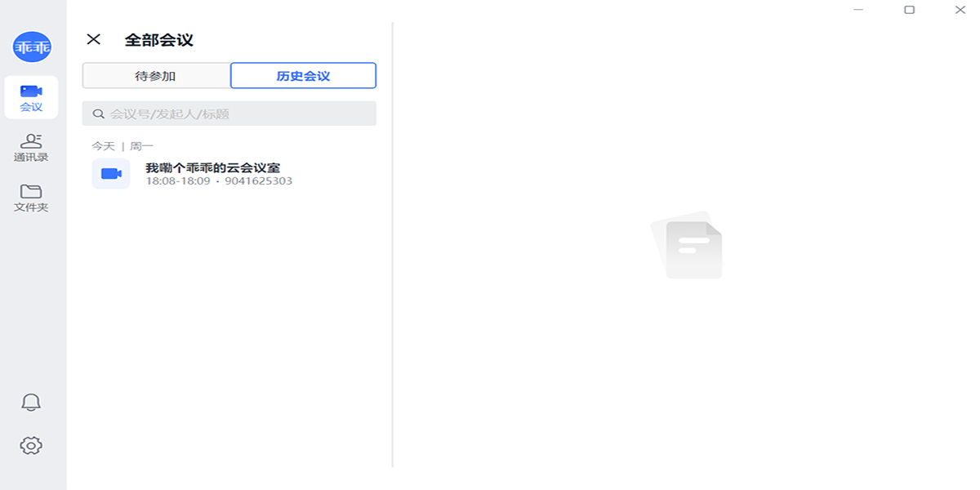Maximize the meeting app window
This screenshot has height=490, width=980.
point(909,10)
